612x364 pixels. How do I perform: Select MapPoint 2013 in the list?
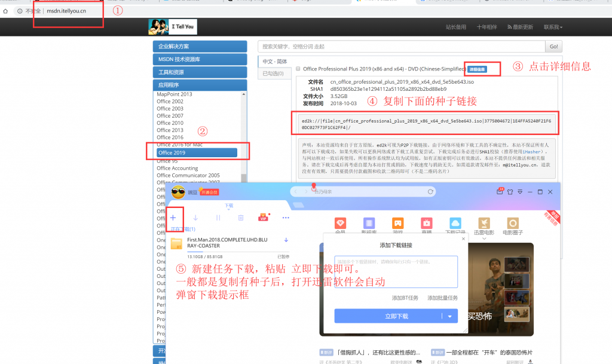(175, 94)
